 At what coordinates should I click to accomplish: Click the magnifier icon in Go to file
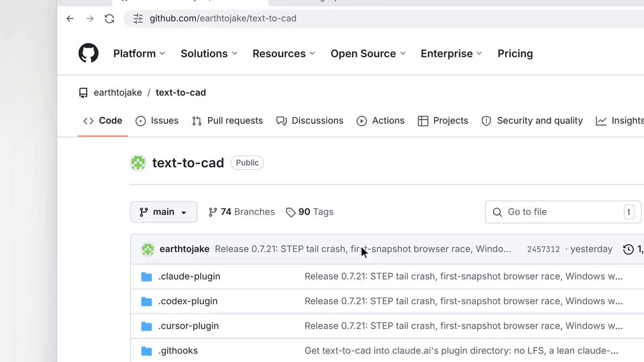tap(497, 212)
